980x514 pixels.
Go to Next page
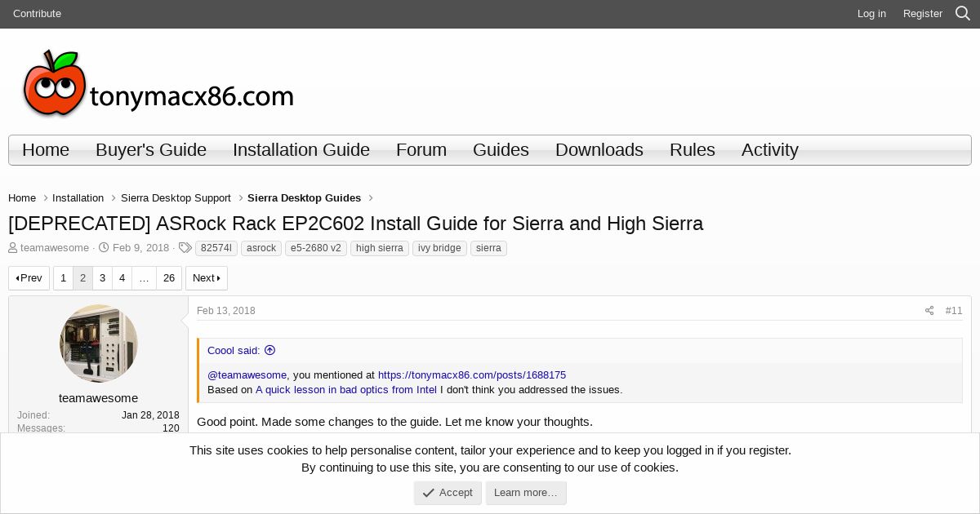click(207, 278)
